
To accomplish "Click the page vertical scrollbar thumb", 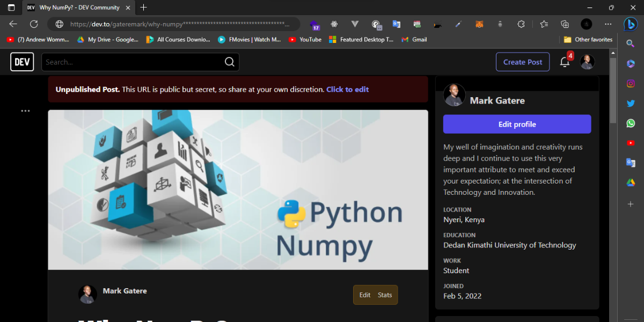I will [613, 91].
